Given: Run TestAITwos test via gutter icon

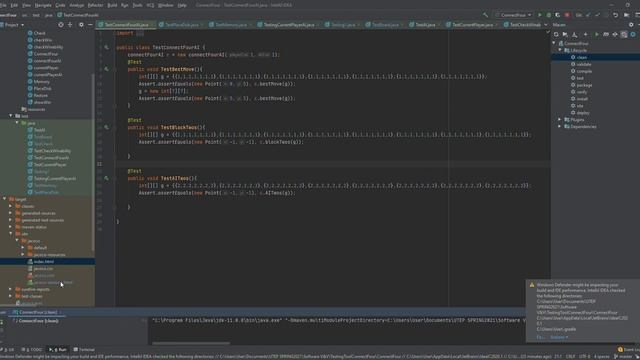Looking at the screenshot, I should (107, 178).
